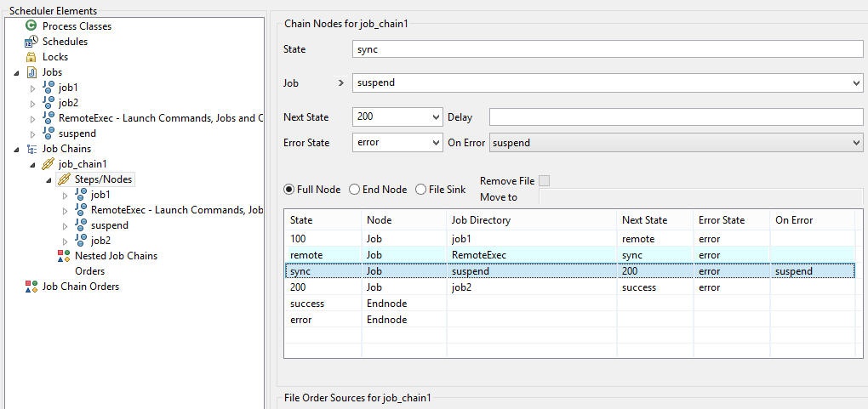868x409 pixels.
Task: Select Locks in the tree
Action: pos(55,57)
